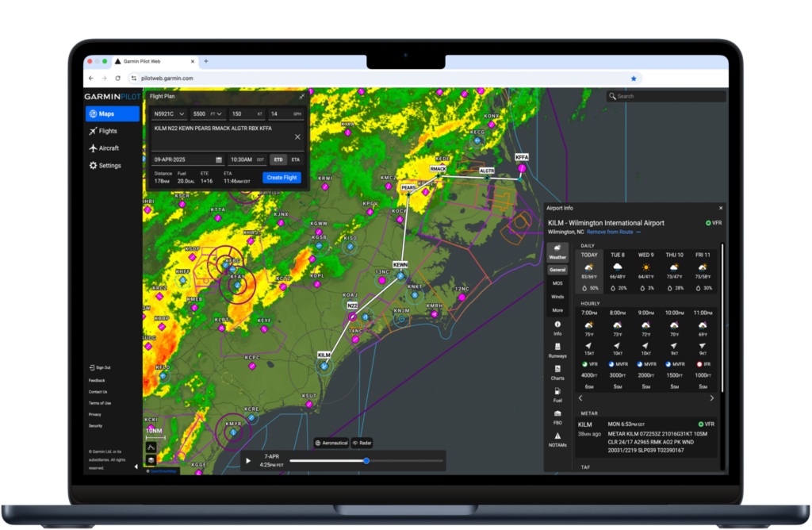Select the General weather tab

click(557, 270)
